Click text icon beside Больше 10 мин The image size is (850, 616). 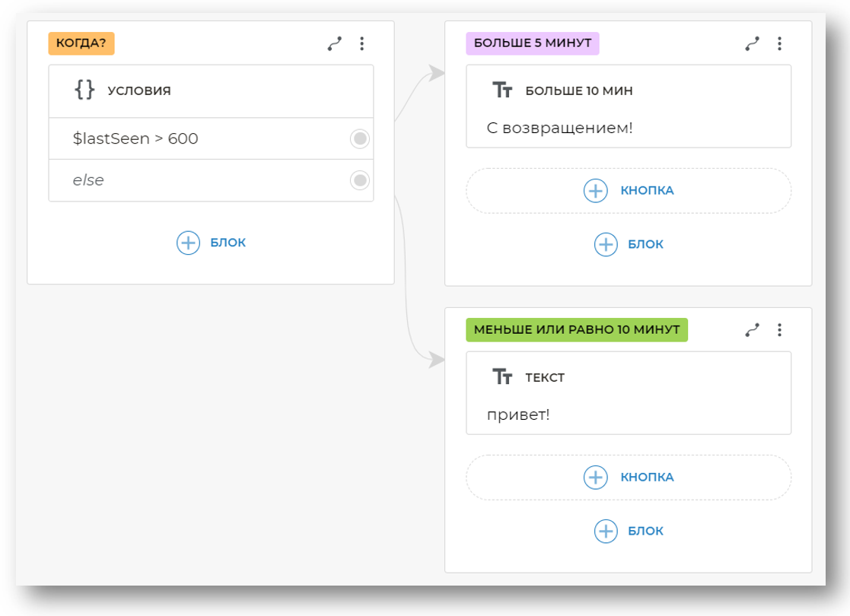click(502, 90)
